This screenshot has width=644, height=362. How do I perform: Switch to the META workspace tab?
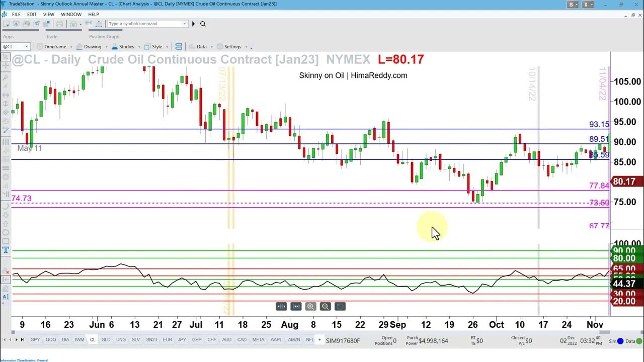tap(258, 340)
